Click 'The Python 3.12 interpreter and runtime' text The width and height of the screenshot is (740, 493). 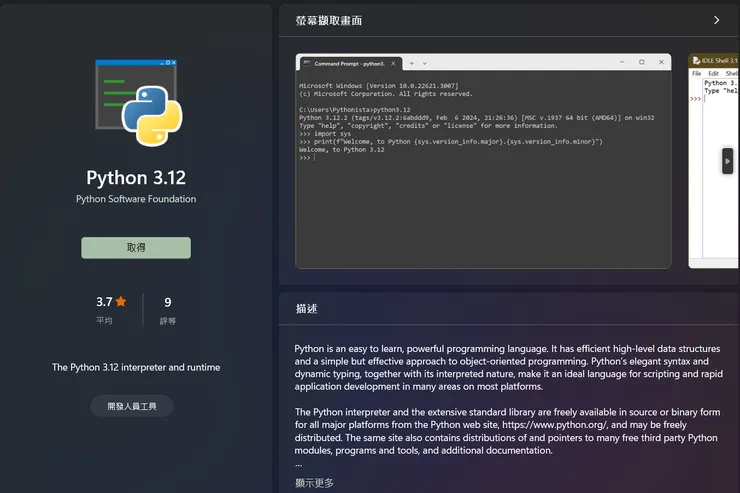(x=136, y=368)
